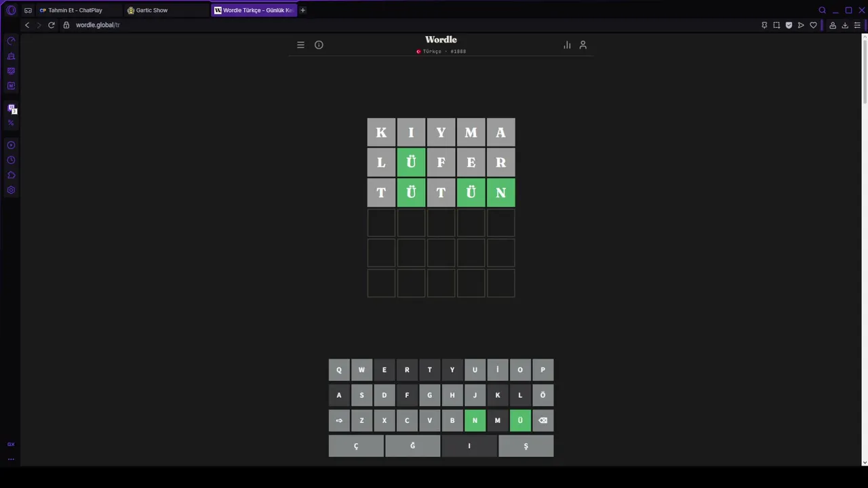Show the Wordle statistics bar chart
The image size is (868, 488).
(567, 45)
